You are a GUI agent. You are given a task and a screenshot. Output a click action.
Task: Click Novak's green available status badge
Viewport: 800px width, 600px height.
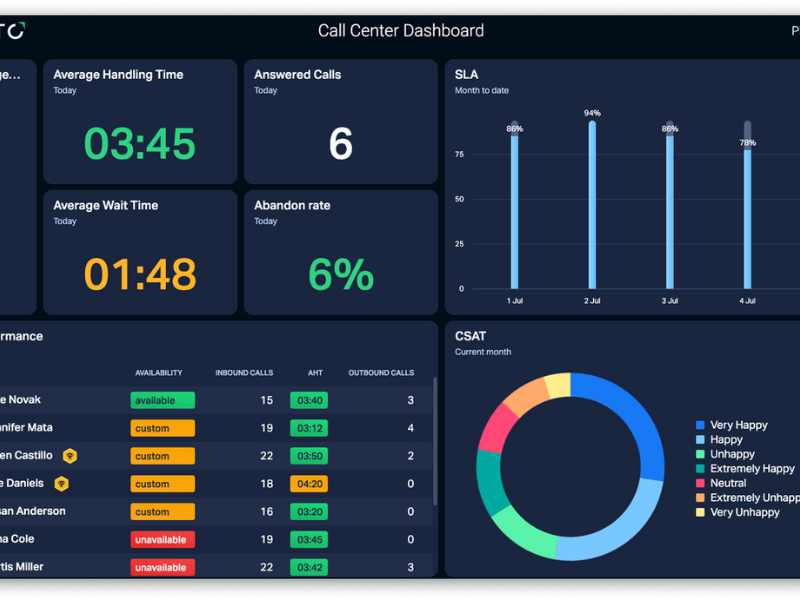click(x=162, y=400)
